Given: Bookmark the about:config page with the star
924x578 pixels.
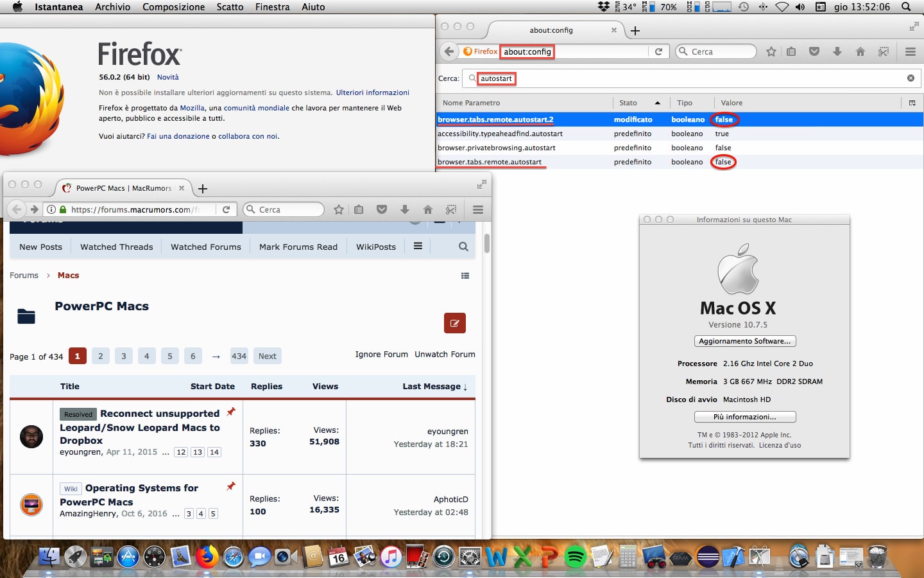Looking at the screenshot, I should [x=771, y=51].
